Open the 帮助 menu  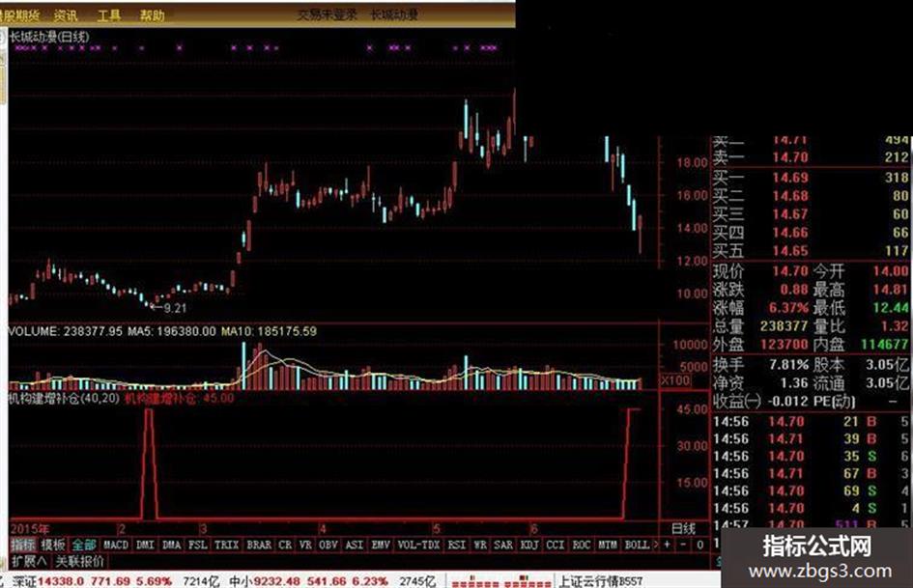point(152,15)
